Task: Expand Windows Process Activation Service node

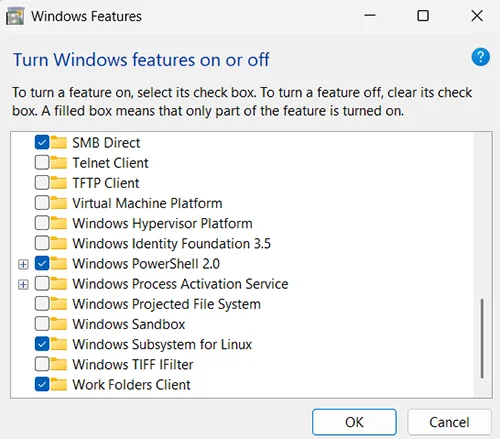Action: 23,285
